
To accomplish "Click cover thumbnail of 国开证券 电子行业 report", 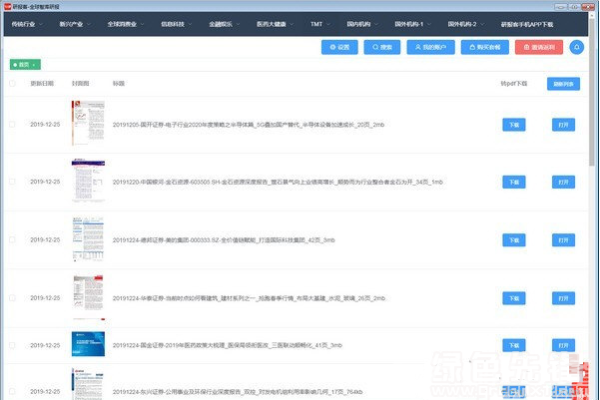I will point(88,123).
